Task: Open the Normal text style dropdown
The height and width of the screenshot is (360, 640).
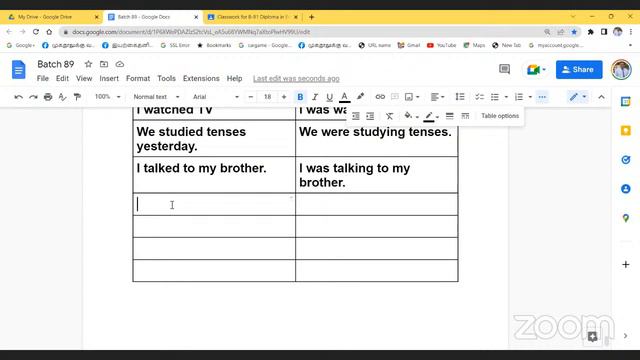Action: pos(156,97)
